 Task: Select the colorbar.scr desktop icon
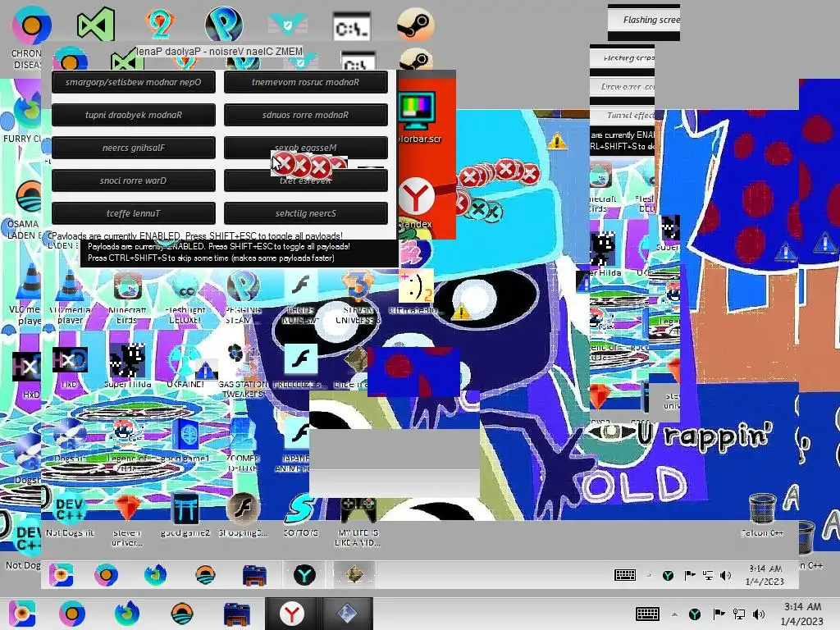pos(418,118)
